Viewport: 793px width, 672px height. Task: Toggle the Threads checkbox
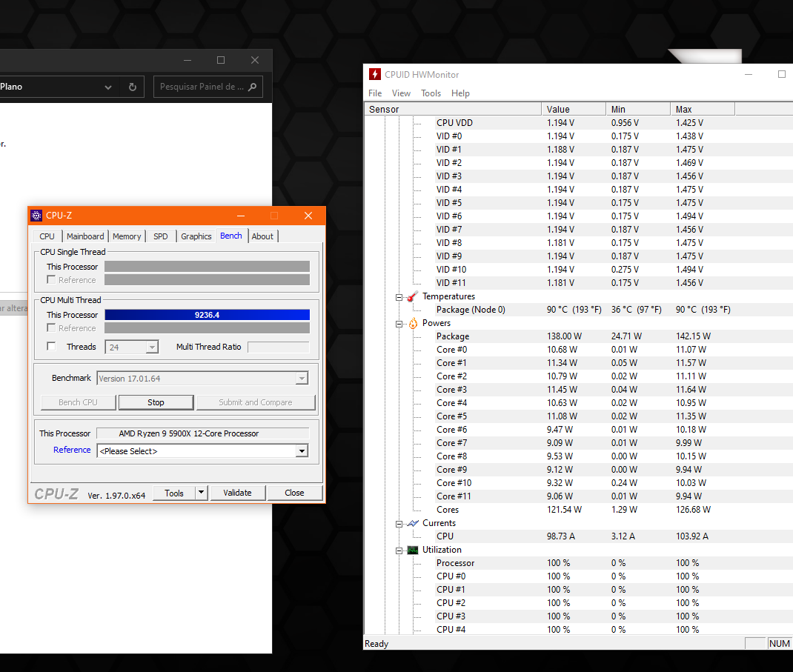[51, 346]
